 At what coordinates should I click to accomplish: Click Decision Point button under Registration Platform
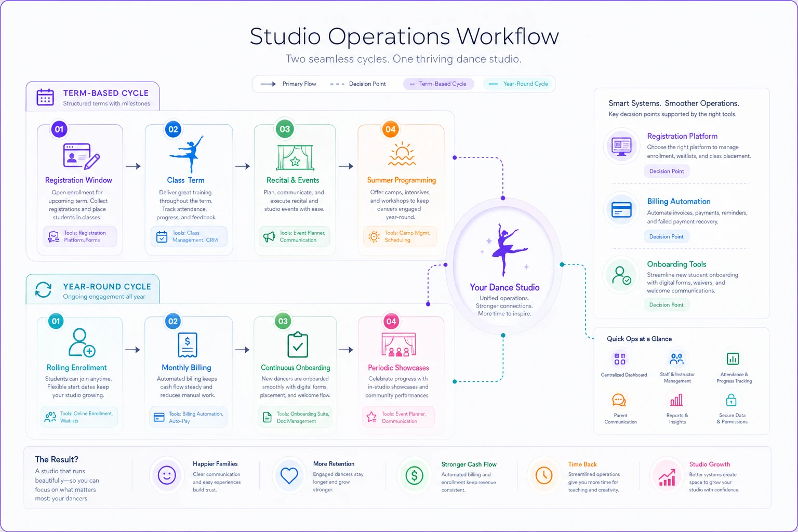coord(667,171)
